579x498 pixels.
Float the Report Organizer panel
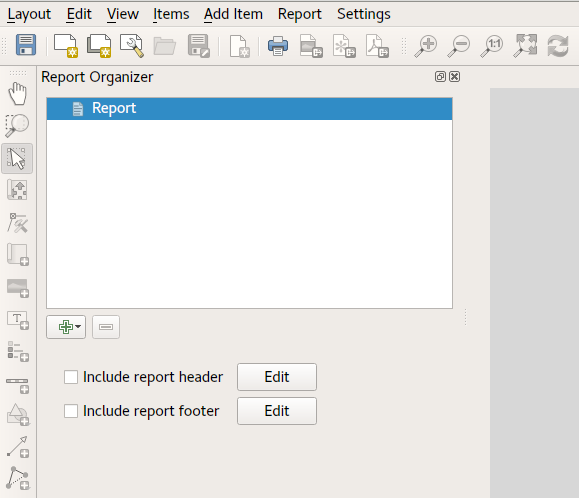pyautogui.click(x=440, y=77)
